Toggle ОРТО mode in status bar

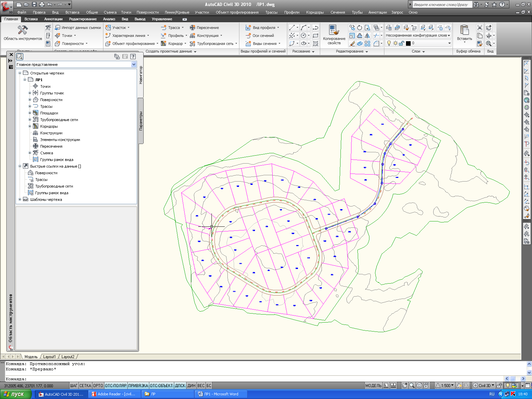pyautogui.click(x=98, y=386)
